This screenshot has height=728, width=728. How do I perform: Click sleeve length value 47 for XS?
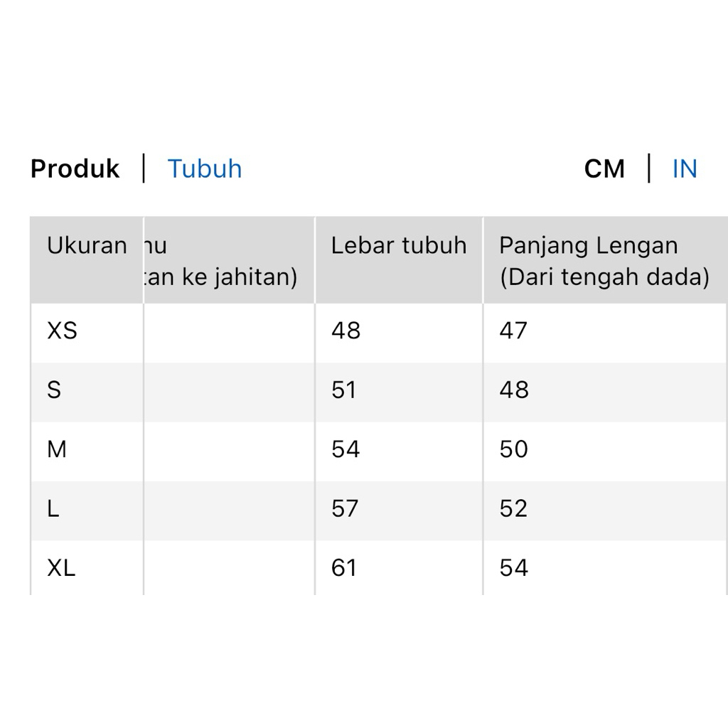pos(513,331)
